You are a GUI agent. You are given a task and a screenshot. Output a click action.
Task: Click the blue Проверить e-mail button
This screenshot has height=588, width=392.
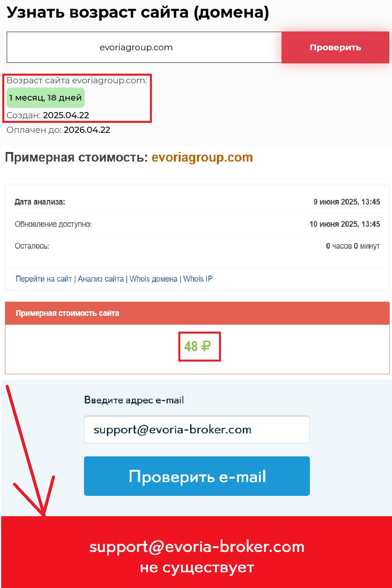(197, 476)
